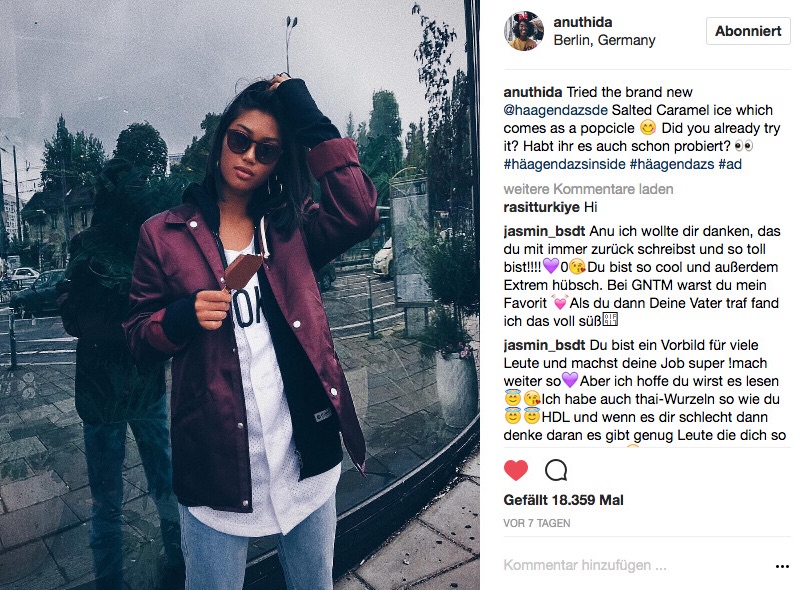Unlike the post via red heart icon
The image size is (810, 590).
(x=516, y=470)
